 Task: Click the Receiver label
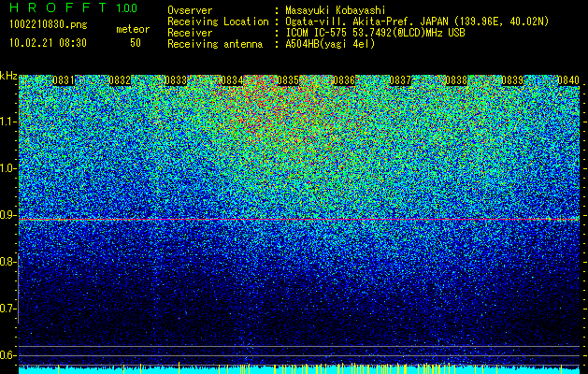tap(190, 33)
